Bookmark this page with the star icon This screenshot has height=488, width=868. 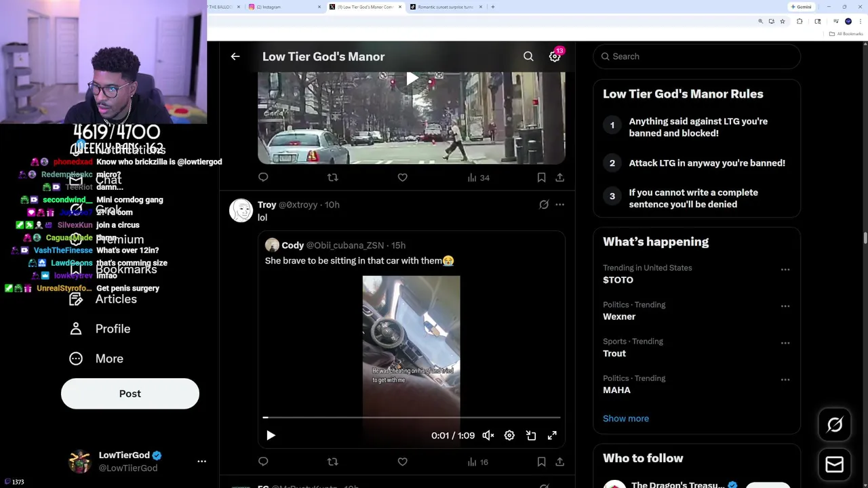[782, 22]
